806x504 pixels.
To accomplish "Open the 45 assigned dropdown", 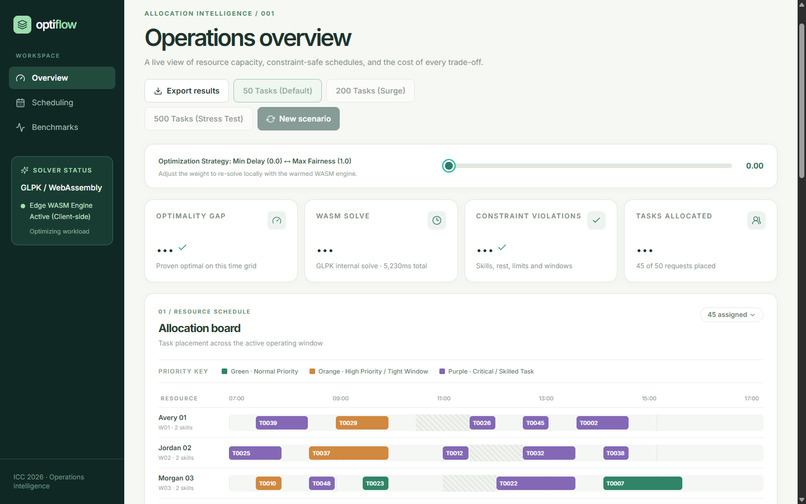I will coord(731,315).
